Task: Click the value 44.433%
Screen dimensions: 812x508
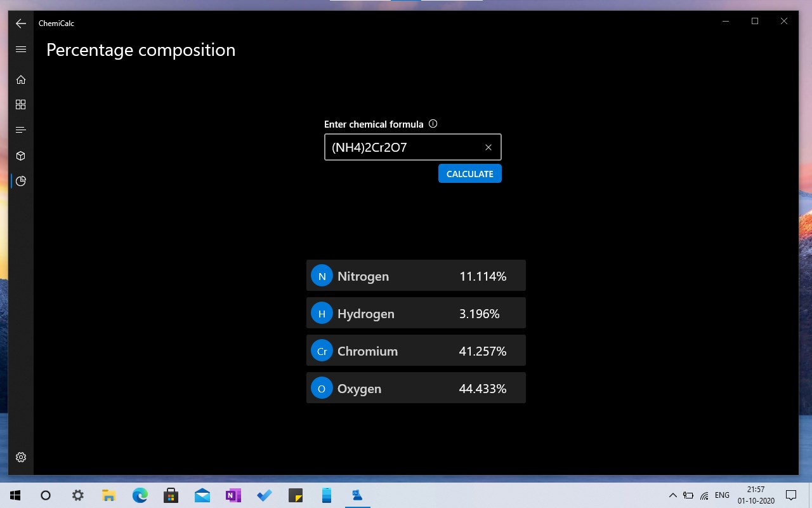Action: click(x=483, y=389)
